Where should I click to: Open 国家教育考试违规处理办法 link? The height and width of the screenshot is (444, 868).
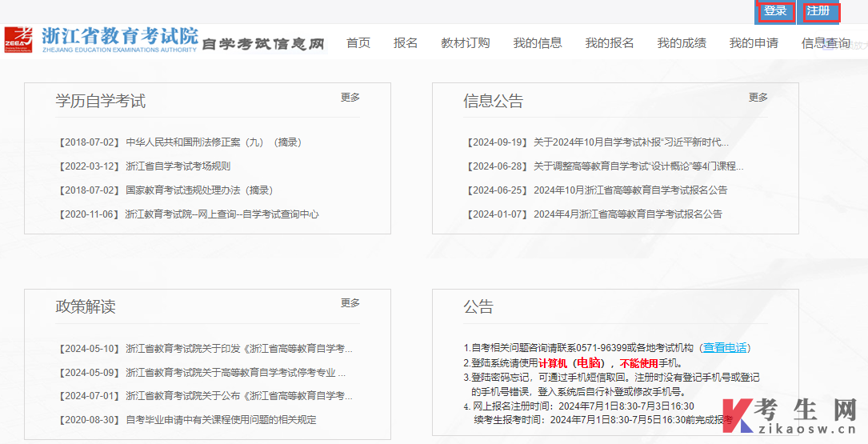(199, 190)
